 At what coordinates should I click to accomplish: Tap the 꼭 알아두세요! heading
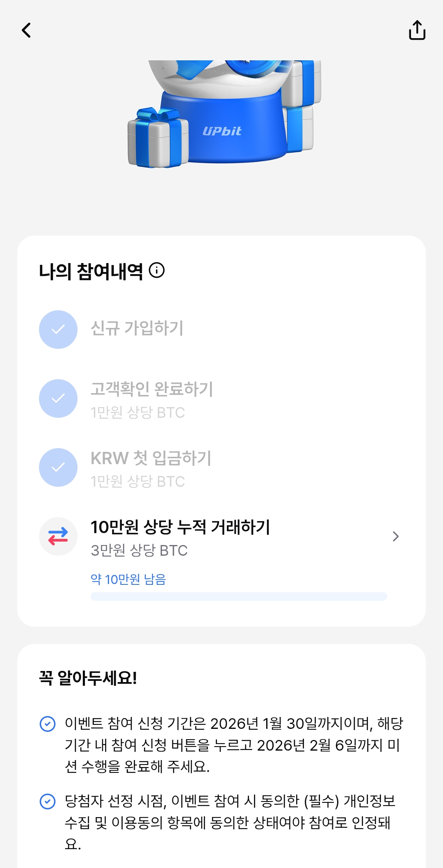pos(88,678)
